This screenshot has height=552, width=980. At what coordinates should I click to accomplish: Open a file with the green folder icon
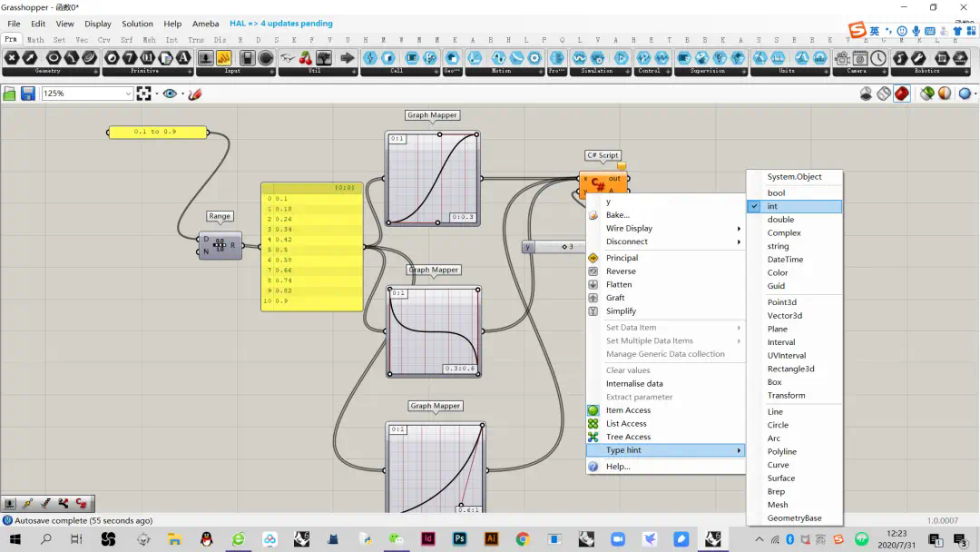pos(9,94)
